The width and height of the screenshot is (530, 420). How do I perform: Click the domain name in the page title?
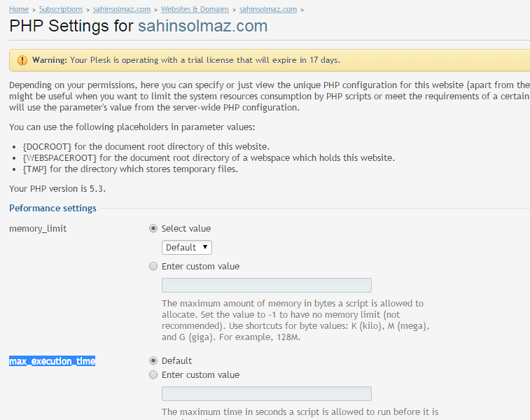coord(202,27)
